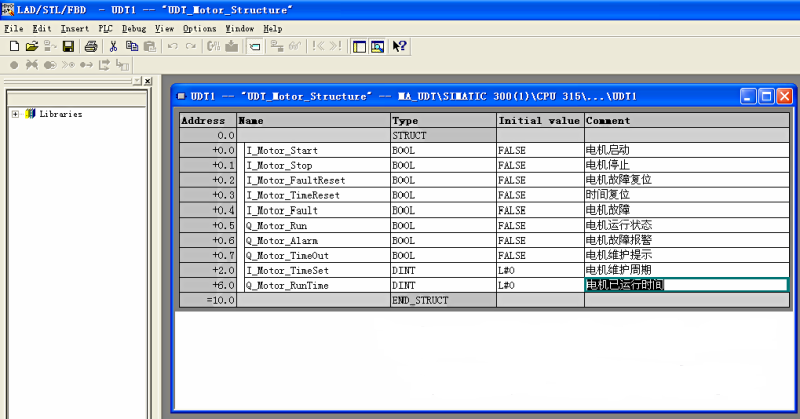Viewport: 800px width, 419px height.
Task: Click the STRUCT type cell
Action: click(443, 135)
